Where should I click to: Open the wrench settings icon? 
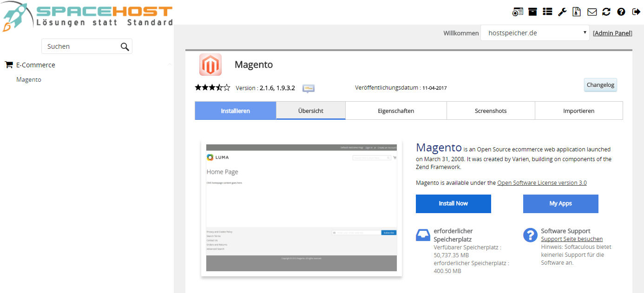point(562,12)
